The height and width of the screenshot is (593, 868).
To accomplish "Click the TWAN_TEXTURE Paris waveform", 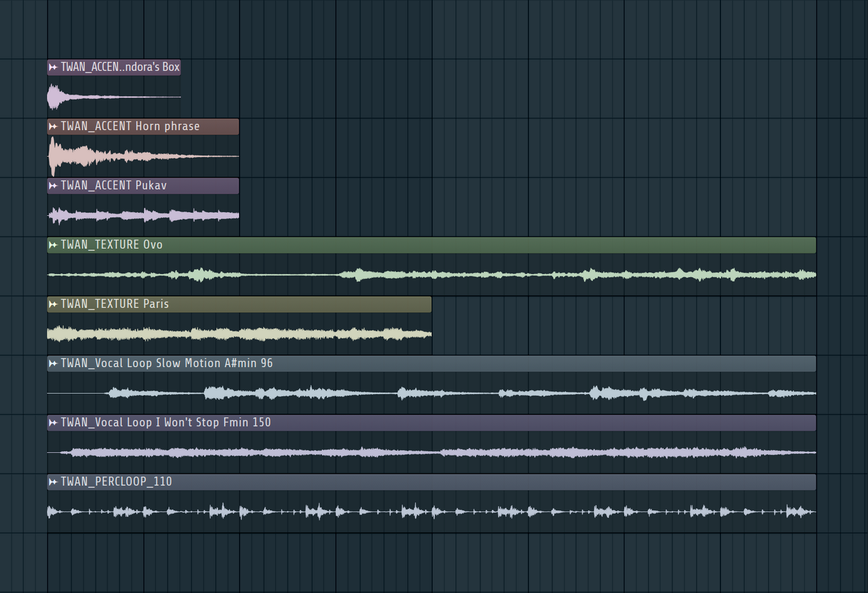I will tap(239, 334).
